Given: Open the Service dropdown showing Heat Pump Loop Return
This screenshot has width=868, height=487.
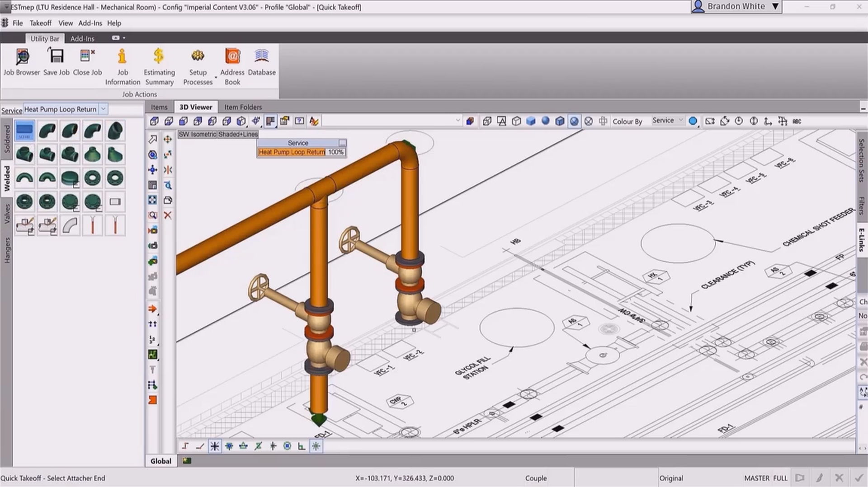Looking at the screenshot, I should [x=103, y=109].
